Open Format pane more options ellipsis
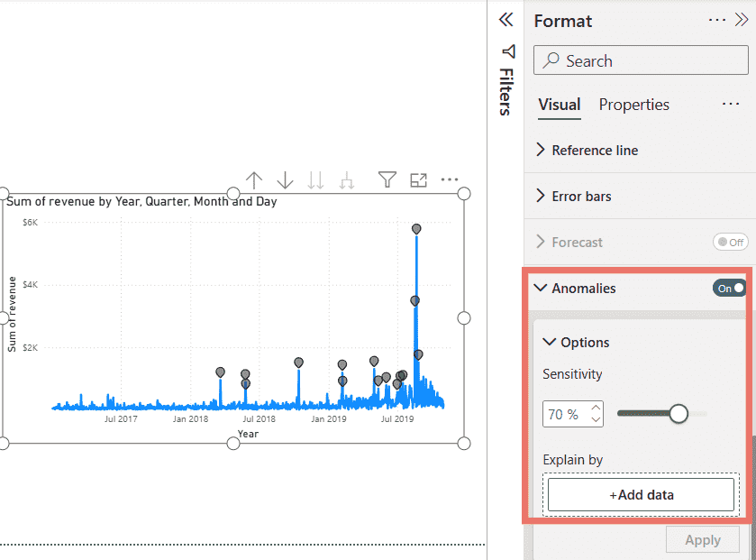 point(716,20)
